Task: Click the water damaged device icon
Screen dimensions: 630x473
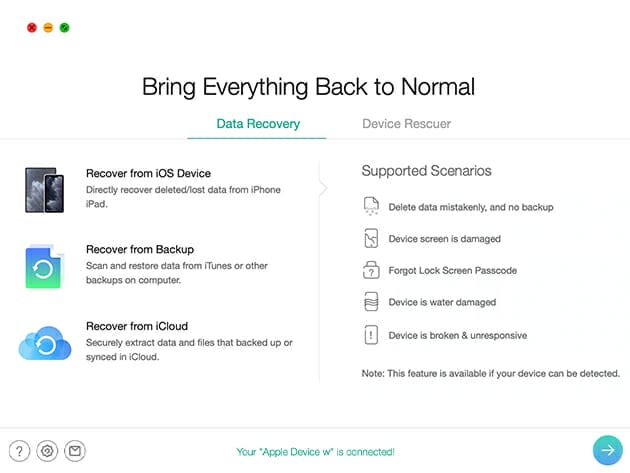Action: click(371, 302)
